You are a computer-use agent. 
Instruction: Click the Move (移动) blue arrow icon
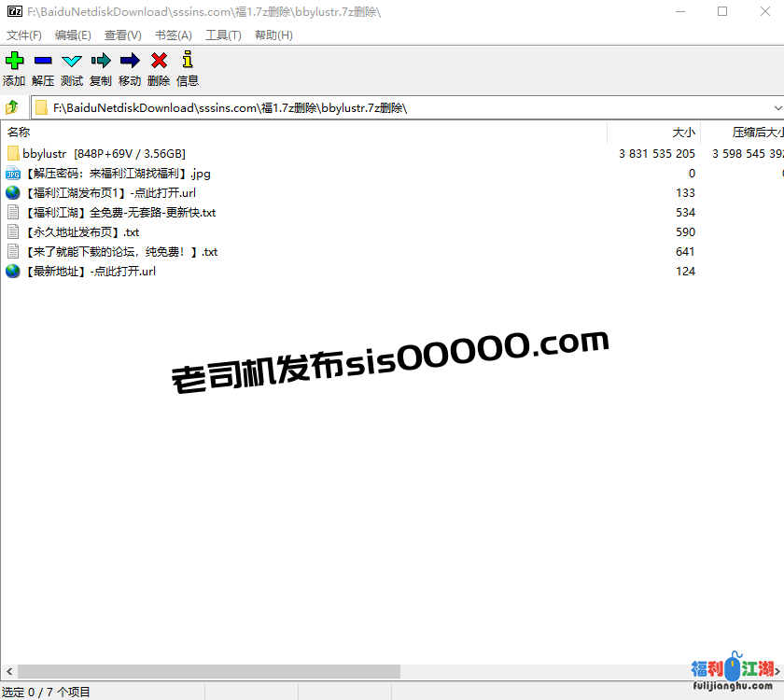coord(130,61)
